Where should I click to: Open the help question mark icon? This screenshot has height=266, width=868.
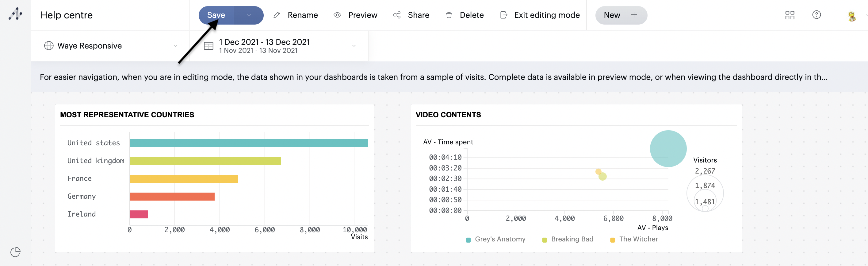click(816, 15)
